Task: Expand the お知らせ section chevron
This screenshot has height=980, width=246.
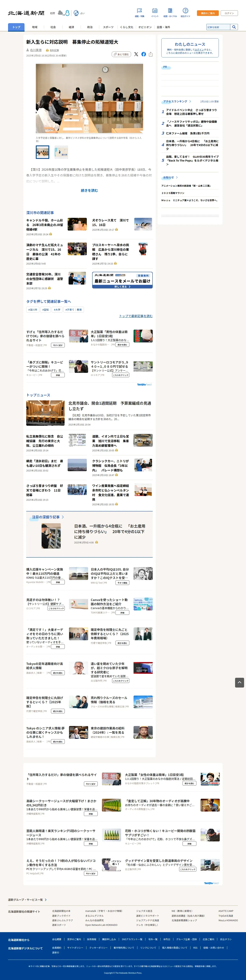Action: click(177, 177)
